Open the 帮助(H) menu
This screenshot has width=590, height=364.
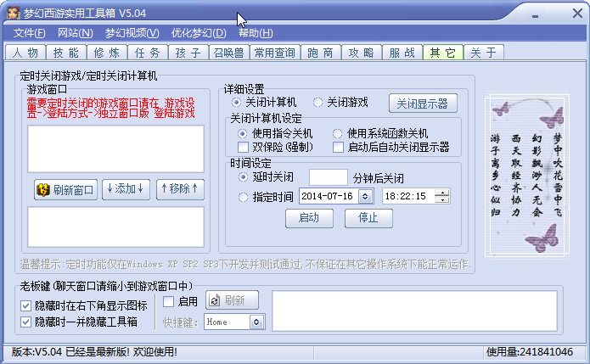click(x=256, y=33)
